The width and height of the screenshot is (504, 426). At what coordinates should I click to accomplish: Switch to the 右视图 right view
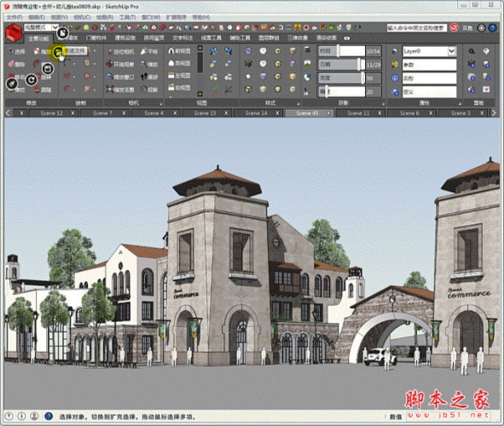(180, 87)
